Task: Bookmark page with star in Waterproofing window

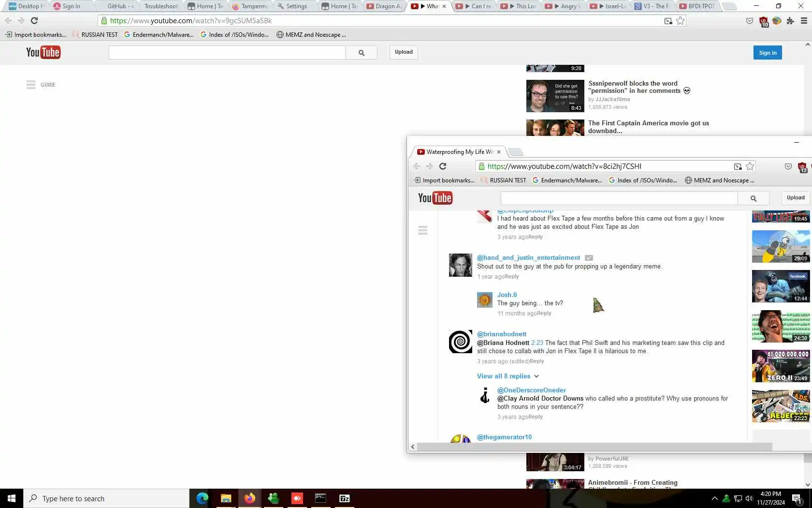Action: [x=750, y=166]
